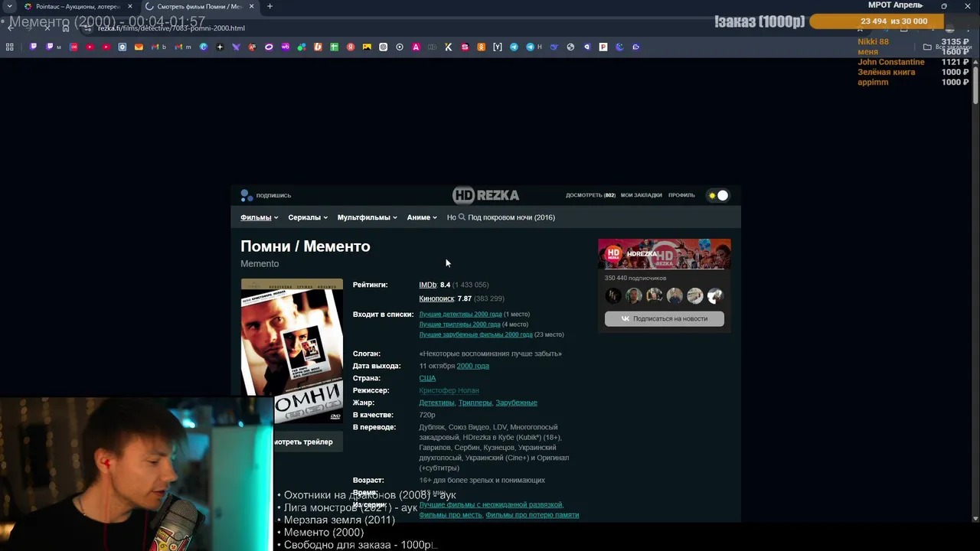Open the Детективы genre link
980x551 pixels.
(x=436, y=403)
